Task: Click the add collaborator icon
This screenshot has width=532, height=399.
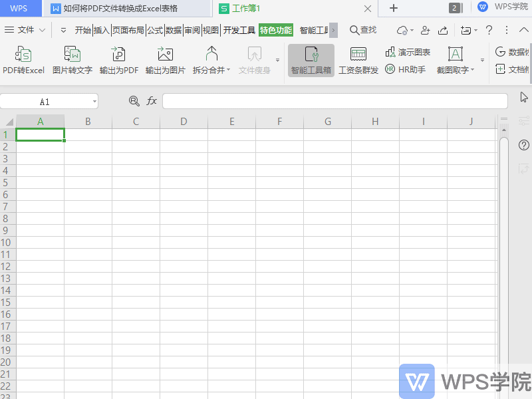Action: [x=425, y=31]
